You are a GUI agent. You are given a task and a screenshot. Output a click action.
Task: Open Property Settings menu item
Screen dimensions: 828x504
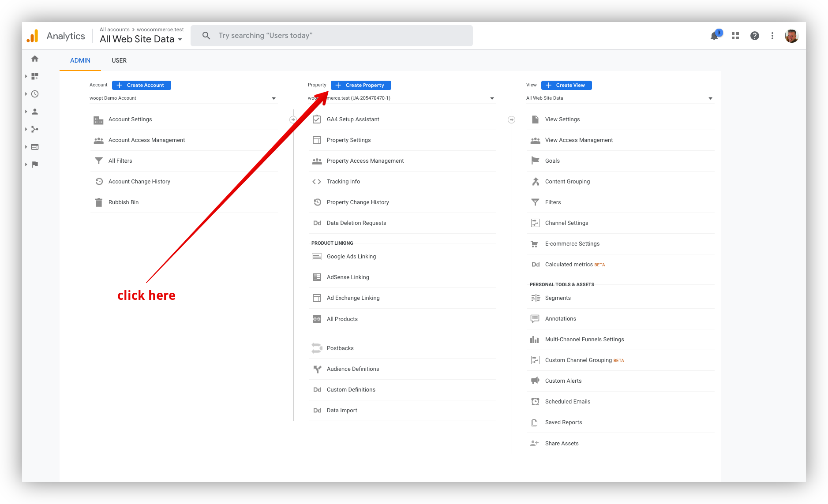coord(402,140)
